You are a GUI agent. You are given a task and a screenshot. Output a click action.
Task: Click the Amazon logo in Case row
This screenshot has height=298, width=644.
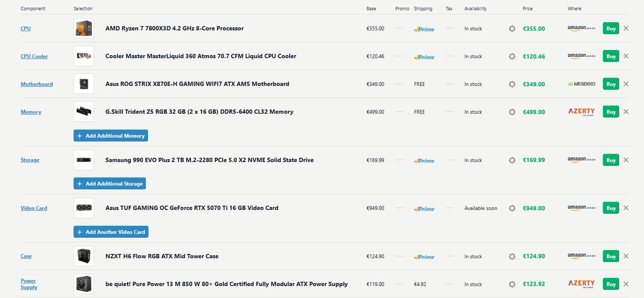click(582, 256)
